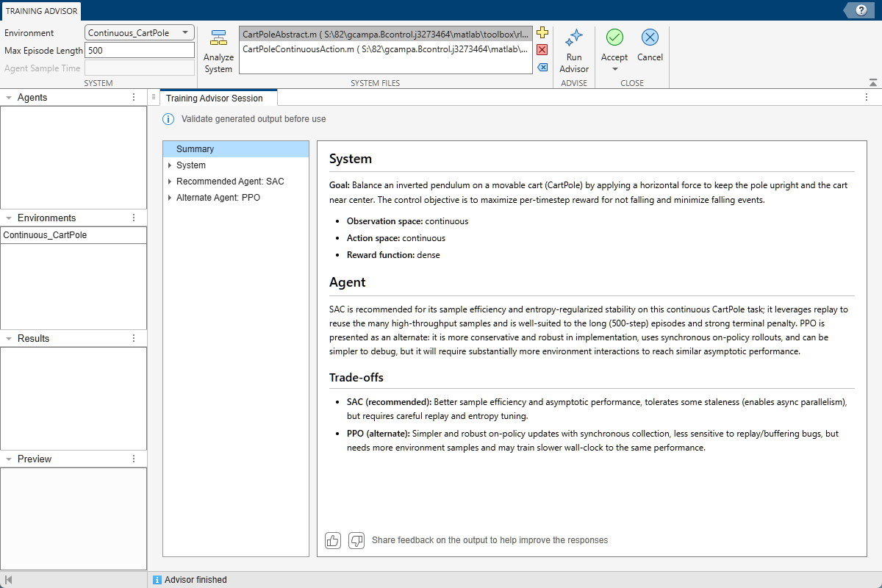Image resolution: width=882 pixels, height=588 pixels.
Task: Click the green Accept checkmark
Action: (614, 37)
